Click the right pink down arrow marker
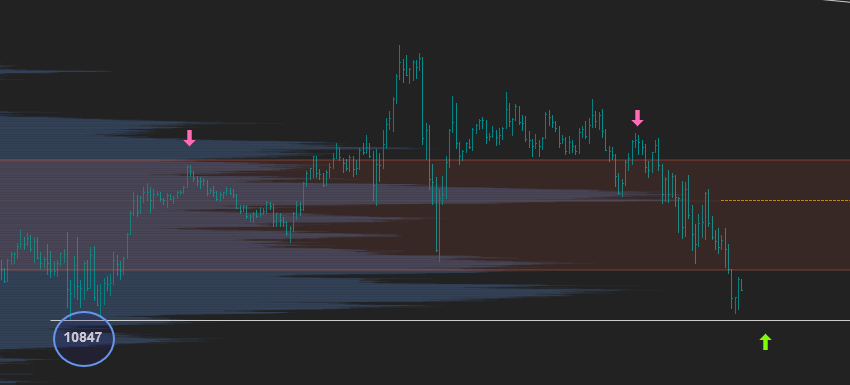The width and height of the screenshot is (850, 385). coord(638,118)
